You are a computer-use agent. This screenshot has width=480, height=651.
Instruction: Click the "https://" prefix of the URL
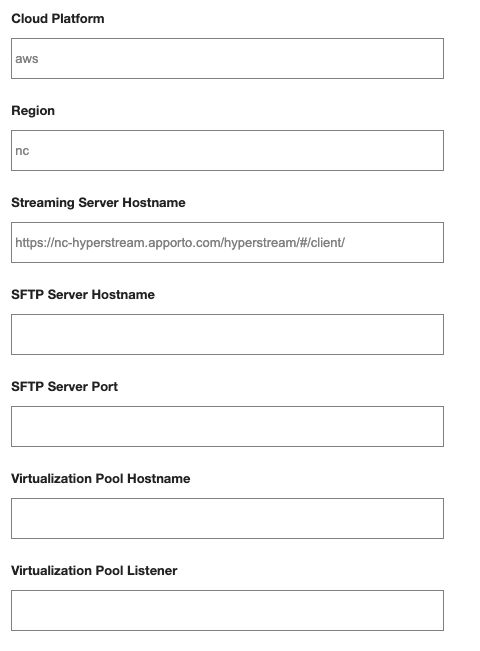(x=35, y=242)
